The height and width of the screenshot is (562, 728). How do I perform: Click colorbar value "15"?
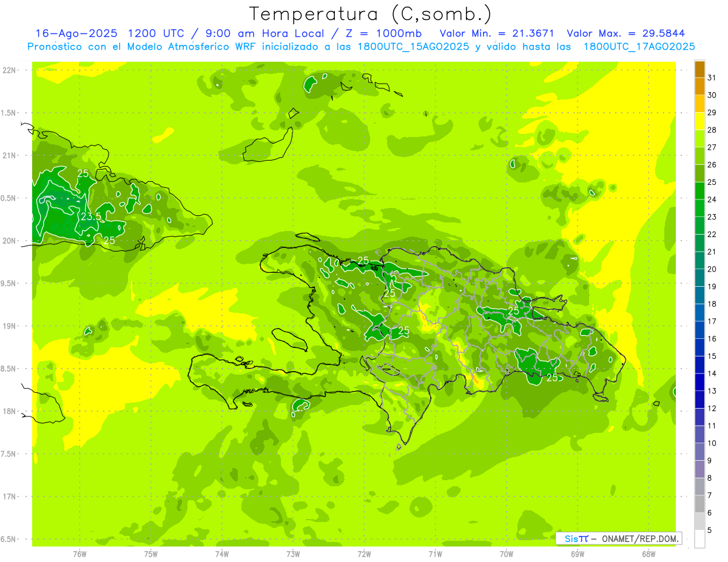pos(712,356)
